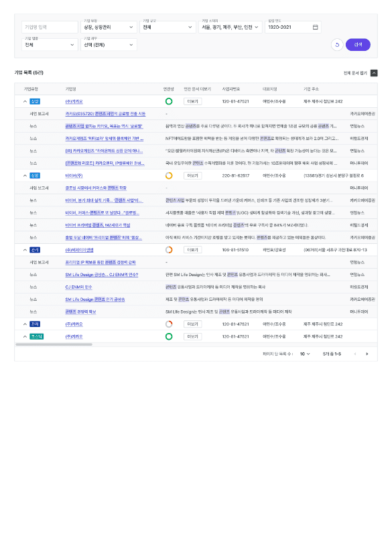This screenshot has height=536, width=392.
Task: Click the green badge in the last (주)카카오 row
Action: pyautogui.click(x=37, y=337)
